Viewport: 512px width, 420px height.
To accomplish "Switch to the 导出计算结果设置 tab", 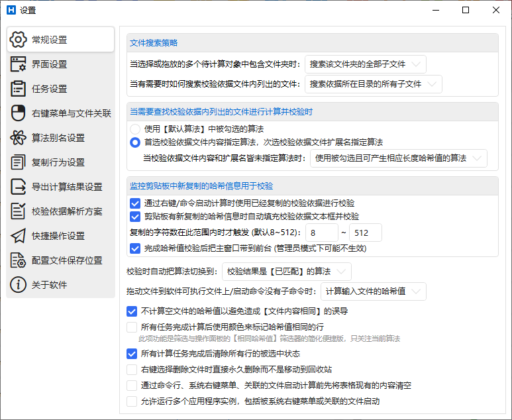I will [61, 187].
